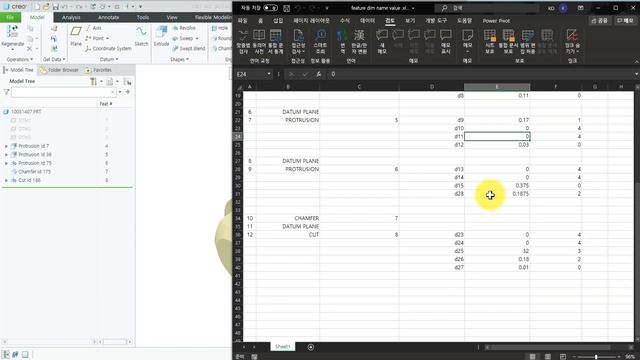The image size is (640, 360).
Task: Click cell containing 0.1875
Action: coord(497,194)
